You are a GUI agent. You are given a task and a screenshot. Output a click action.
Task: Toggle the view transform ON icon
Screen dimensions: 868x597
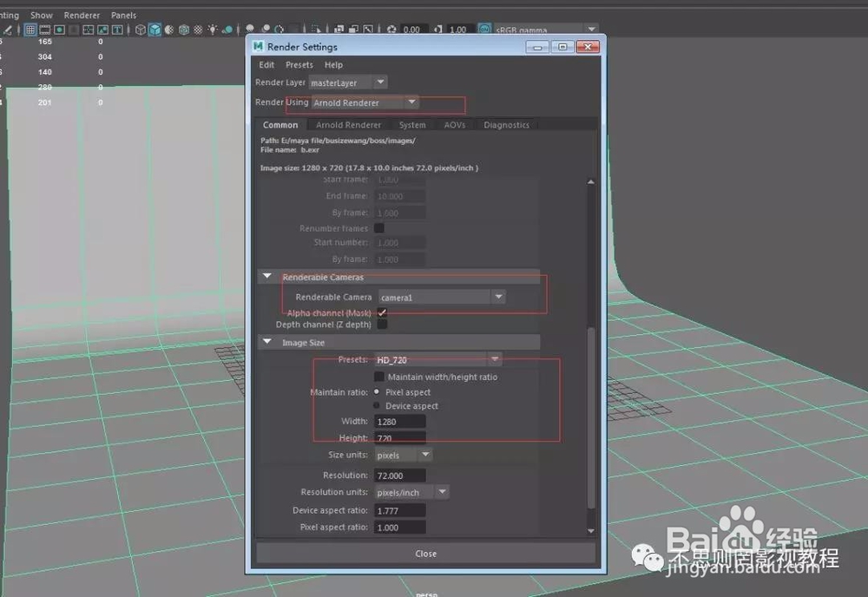click(x=484, y=29)
